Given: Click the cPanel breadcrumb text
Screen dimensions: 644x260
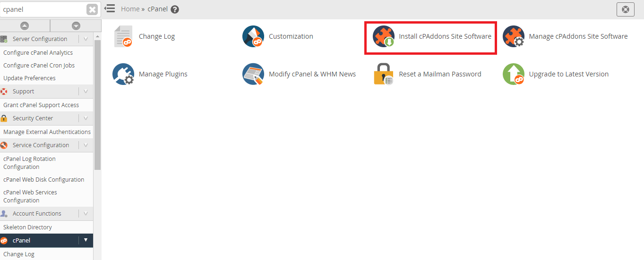Looking at the screenshot, I should [157, 9].
